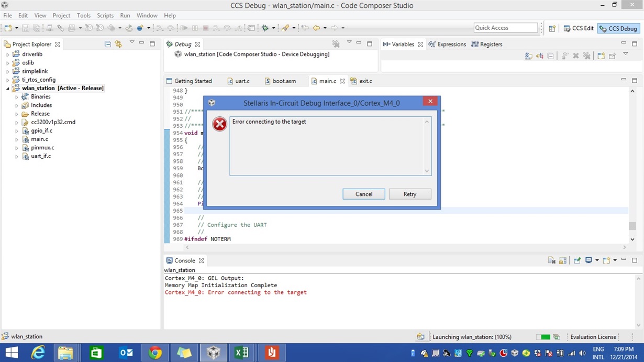Viewport: 644px width, 362px height.
Task: Click the volume speaker tray icon
Action: click(582, 353)
